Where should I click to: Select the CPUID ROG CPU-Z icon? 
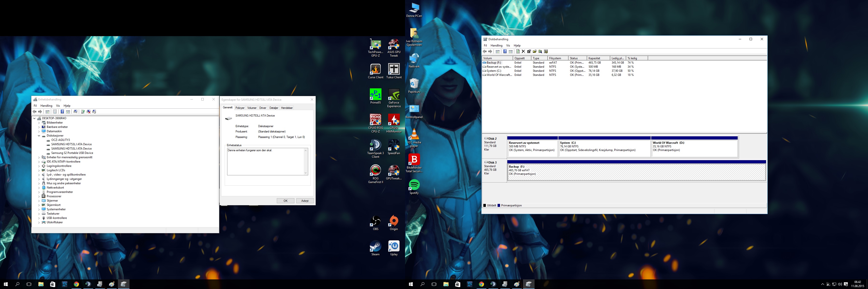pyautogui.click(x=375, y=123)
